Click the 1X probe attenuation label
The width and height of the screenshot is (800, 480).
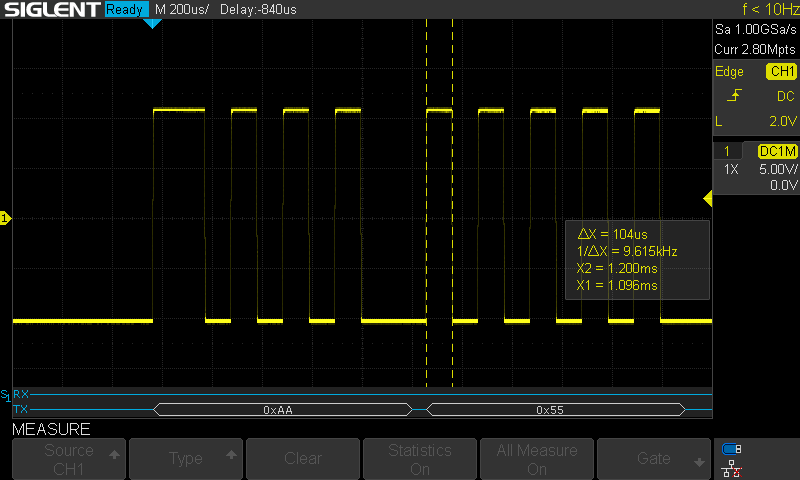pos(731,169)
